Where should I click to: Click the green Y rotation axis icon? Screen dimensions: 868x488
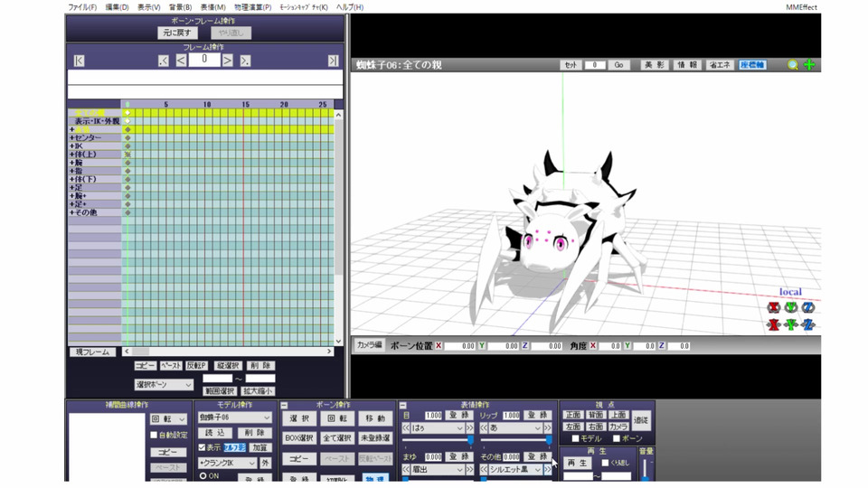tap(791, 307)
